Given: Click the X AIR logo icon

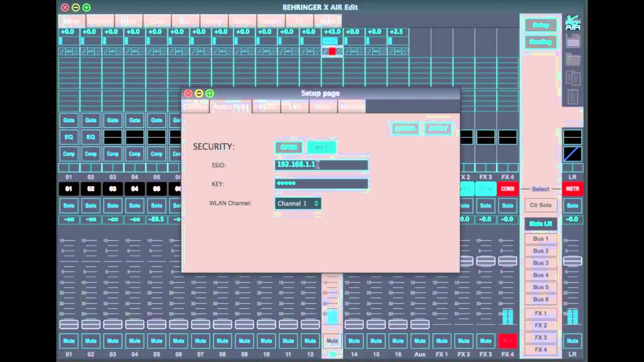Looking at the screenshot, I should point(573,23).
